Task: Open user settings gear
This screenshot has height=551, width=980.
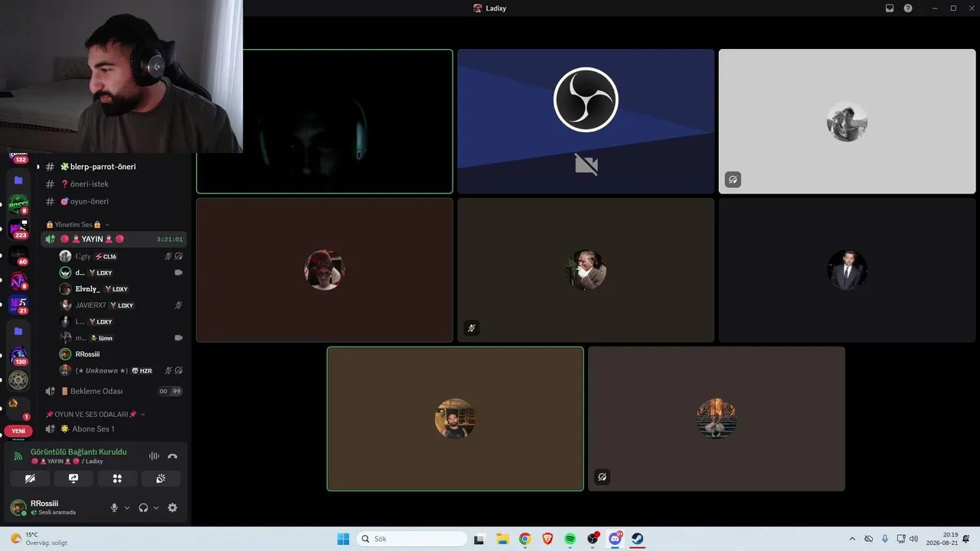Action: point(172,507)
